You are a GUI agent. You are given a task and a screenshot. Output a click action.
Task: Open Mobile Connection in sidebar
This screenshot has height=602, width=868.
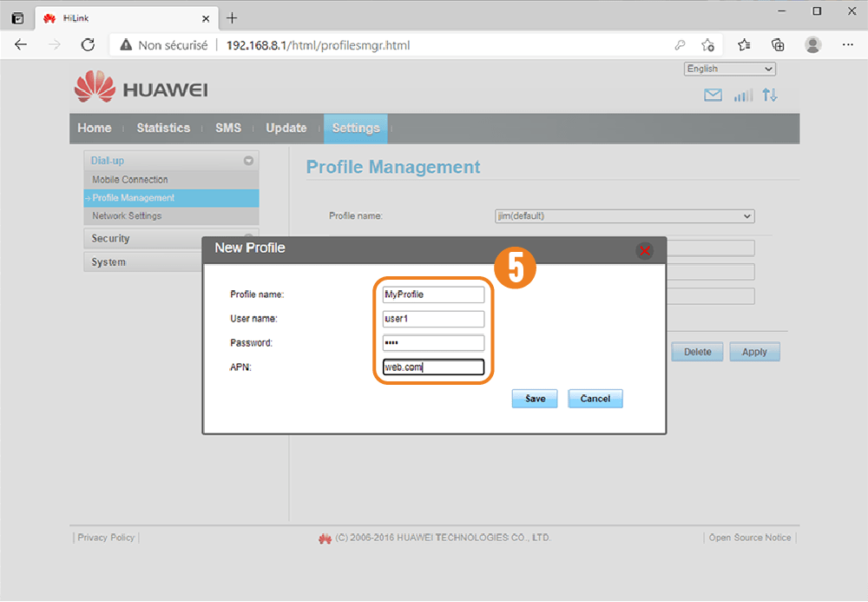(171, 180)
